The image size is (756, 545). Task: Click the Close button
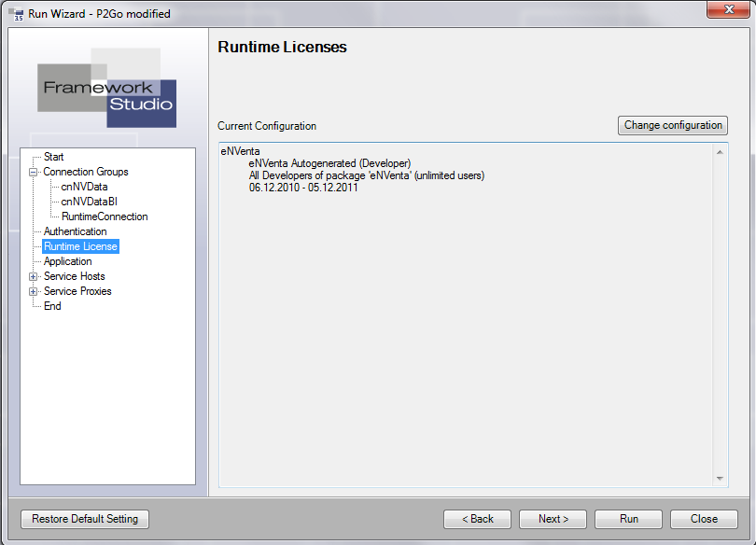pyautogui.click(x=704, y=519)
